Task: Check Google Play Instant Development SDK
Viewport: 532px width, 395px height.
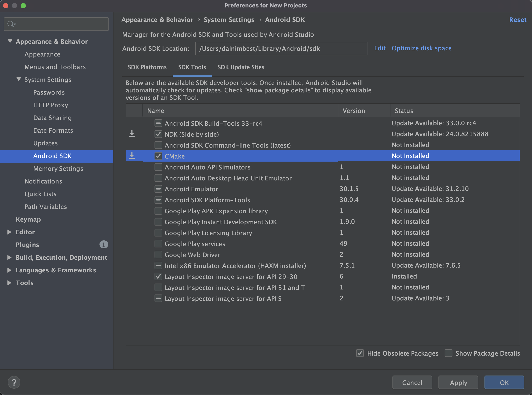Action: click(x=158, y=222)
